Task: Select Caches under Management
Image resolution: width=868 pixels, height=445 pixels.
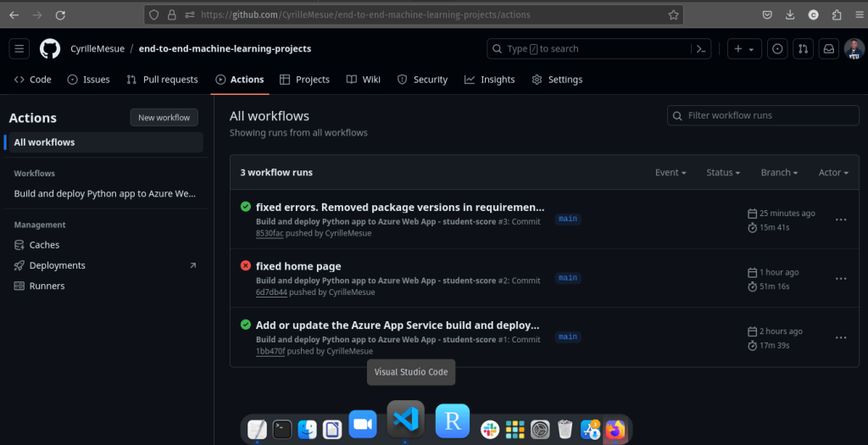Action: point(44,245)
